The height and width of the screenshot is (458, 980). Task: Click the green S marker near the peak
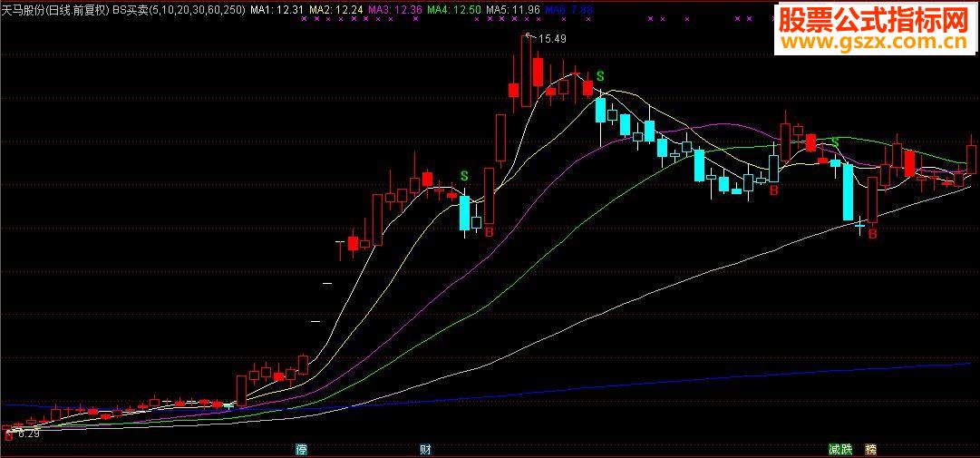point(600,76)
